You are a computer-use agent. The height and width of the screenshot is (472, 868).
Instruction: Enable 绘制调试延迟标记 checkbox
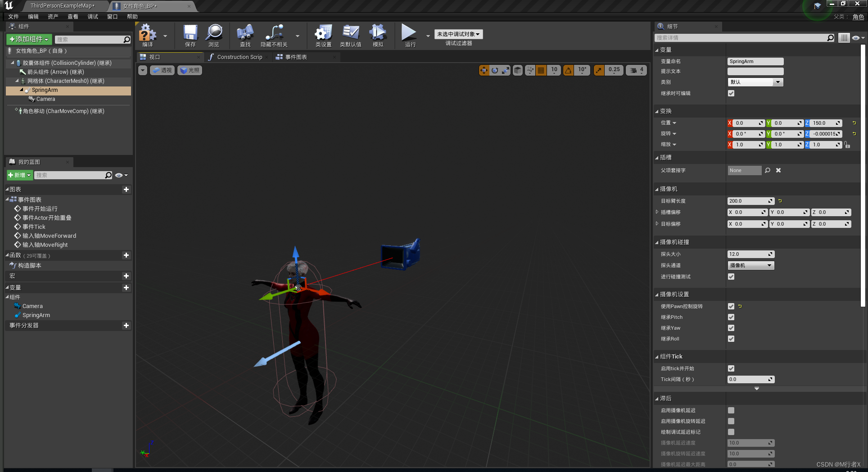tap(731, 432)
